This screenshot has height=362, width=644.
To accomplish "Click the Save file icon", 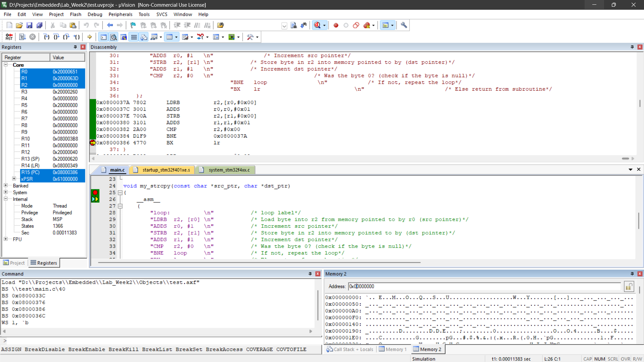I will click(x=29, y=25).
